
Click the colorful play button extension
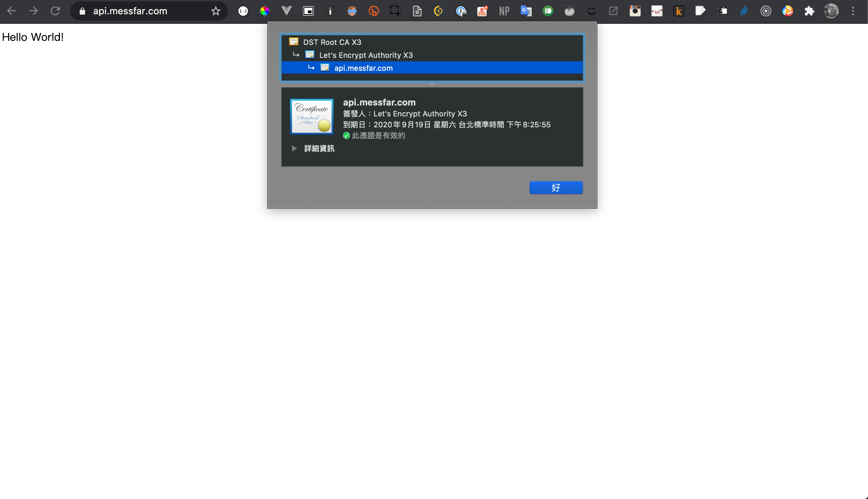[x=787, y=11]
